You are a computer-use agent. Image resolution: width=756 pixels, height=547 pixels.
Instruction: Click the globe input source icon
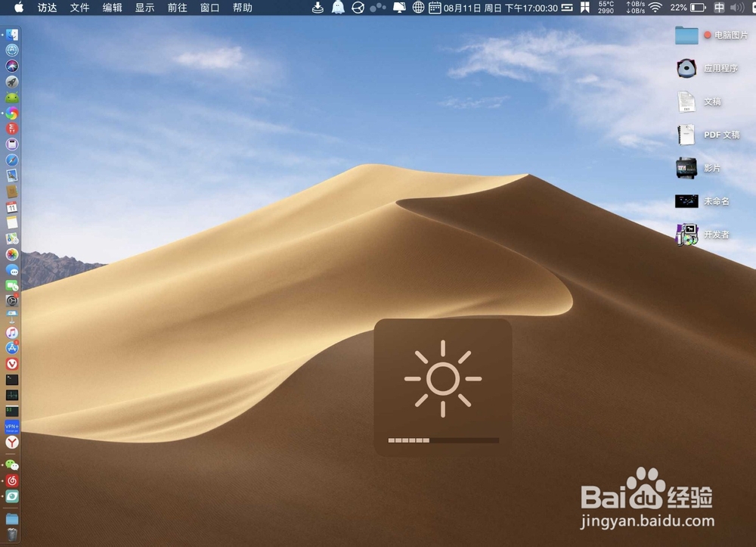point(418,8)
